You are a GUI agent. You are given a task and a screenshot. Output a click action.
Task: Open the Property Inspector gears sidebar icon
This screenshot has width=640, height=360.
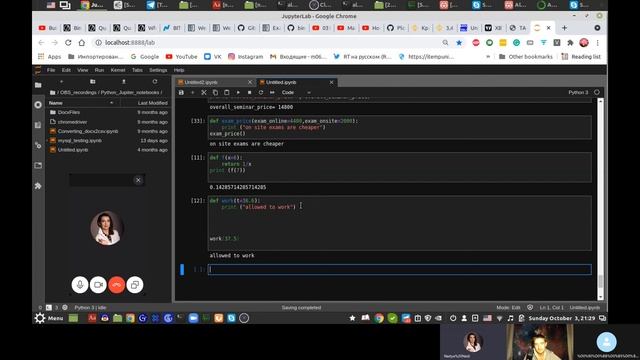click(38, 145)
